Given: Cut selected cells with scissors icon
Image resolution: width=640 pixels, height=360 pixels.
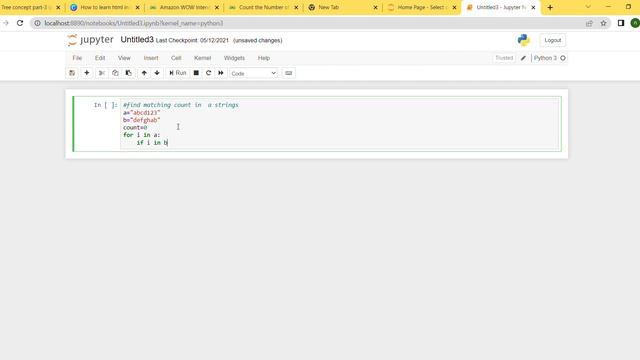Looking at the screenshot, I should point(102,73).
